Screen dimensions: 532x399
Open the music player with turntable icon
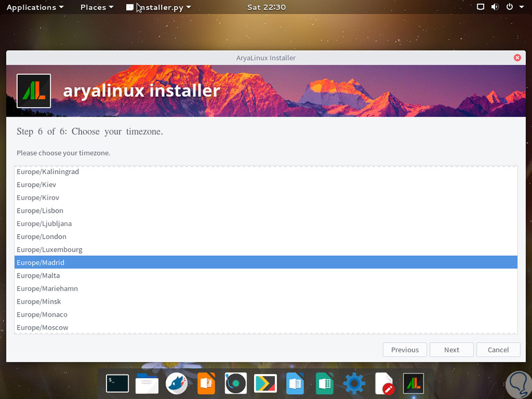(236, 383)
